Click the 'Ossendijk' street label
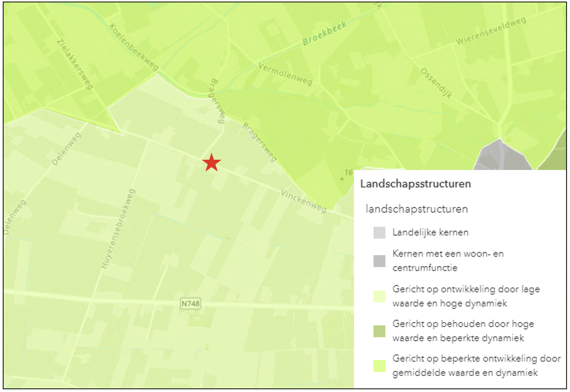Screen dimensions: 570x392 coord(436,83)
